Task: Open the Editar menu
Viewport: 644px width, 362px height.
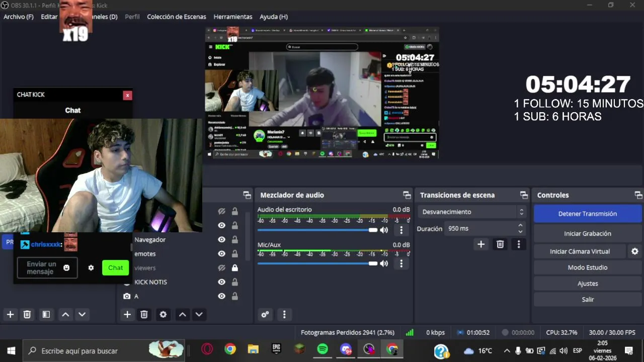Action: click(x=49, y=17)
